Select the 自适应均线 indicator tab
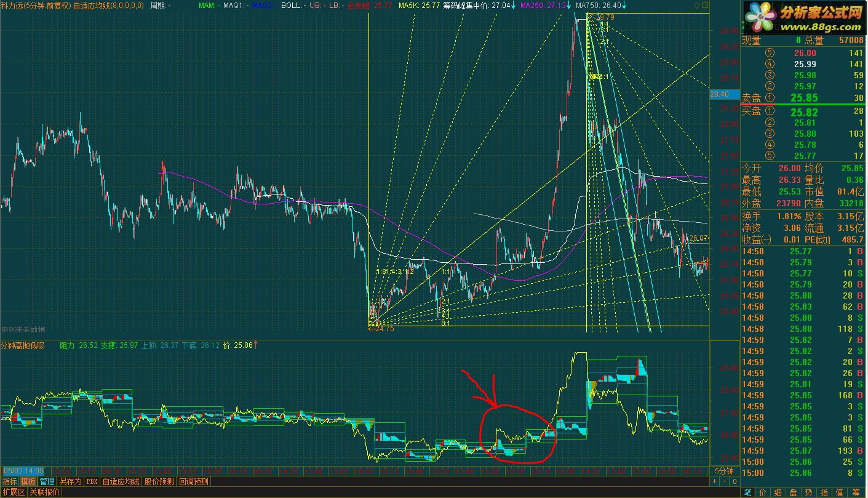Screen dimensions: 868x498 coord(121,481)
